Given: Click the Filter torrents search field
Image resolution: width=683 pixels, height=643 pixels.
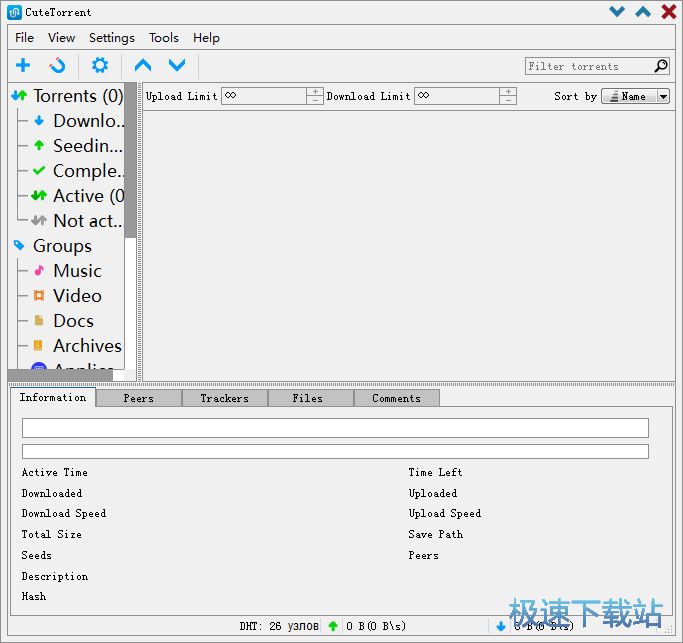Looking at the screenshot, I should click(588, 66).
